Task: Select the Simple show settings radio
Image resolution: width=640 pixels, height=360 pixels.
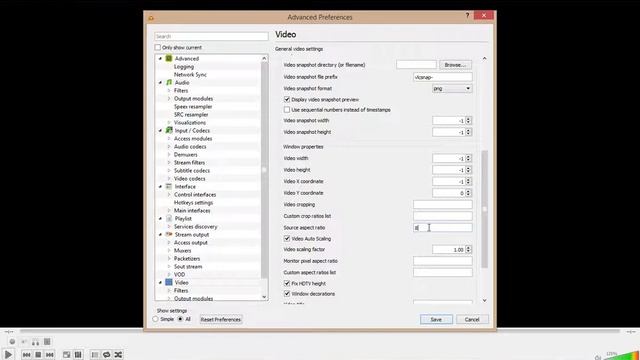Action: 156,319
